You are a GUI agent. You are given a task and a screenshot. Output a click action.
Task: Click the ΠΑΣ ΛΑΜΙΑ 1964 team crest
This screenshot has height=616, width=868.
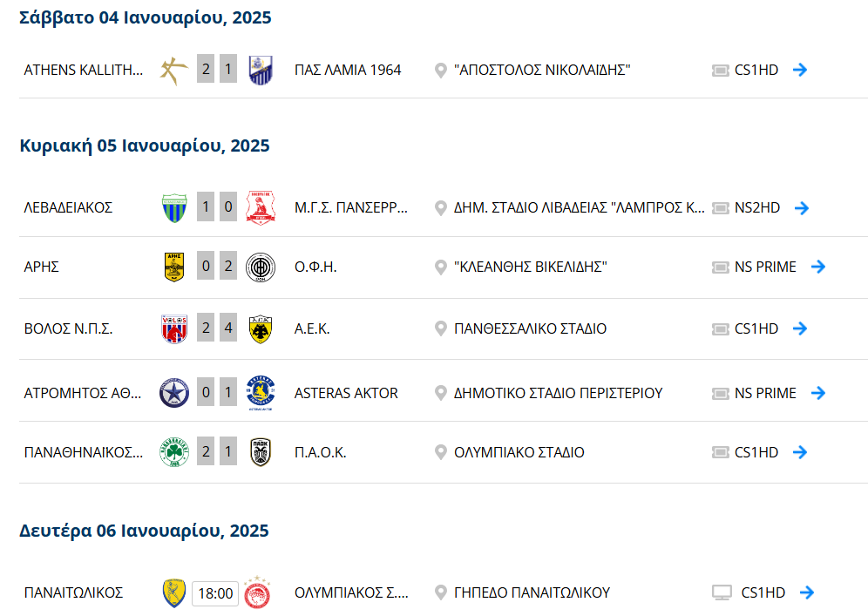[261, 71]
